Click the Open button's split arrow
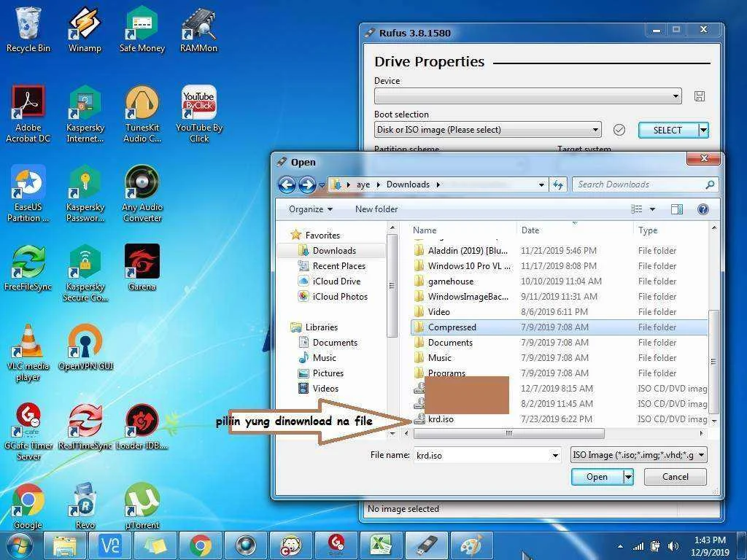747x560 pixels. tap(628, 477)
